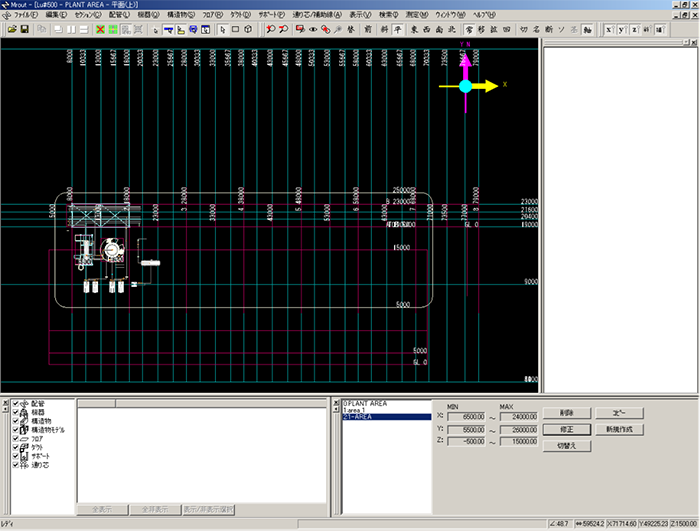Uncheck the 構造物 structure checkbox
This screenshot has height=531, width=700.
click(x=17, y=421)
